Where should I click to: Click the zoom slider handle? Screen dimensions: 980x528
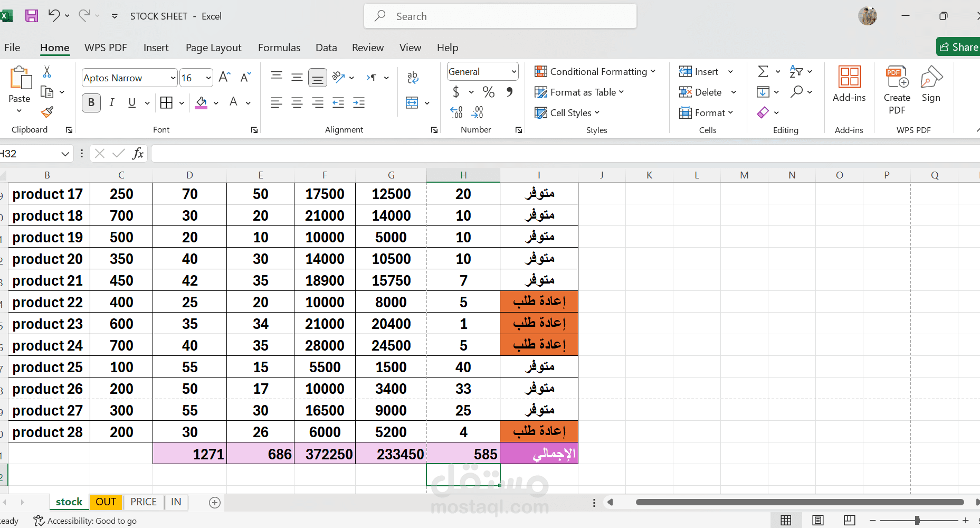tap(917, 520)
